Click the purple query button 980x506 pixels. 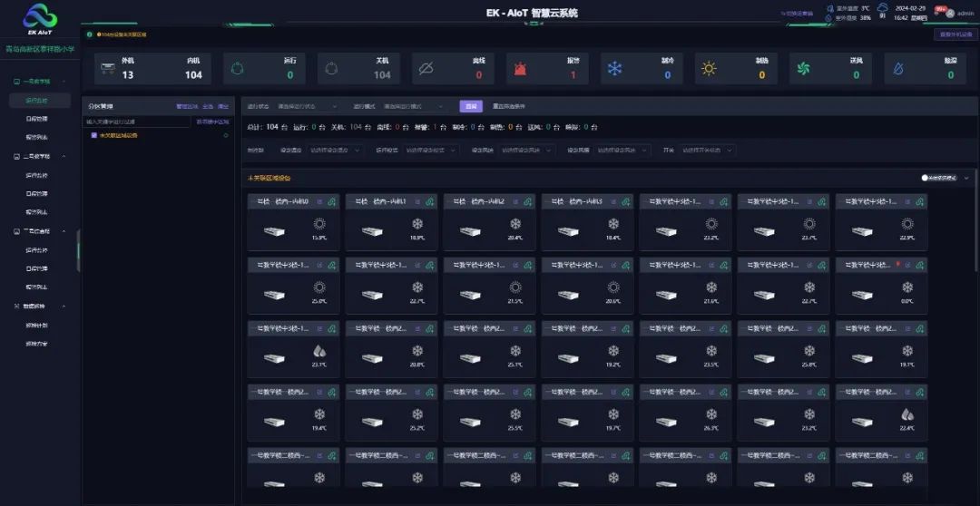point(470,106)
